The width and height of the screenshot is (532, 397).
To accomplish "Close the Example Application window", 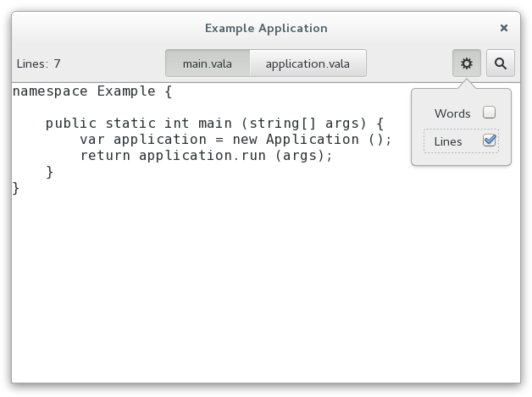I will 504,28.
